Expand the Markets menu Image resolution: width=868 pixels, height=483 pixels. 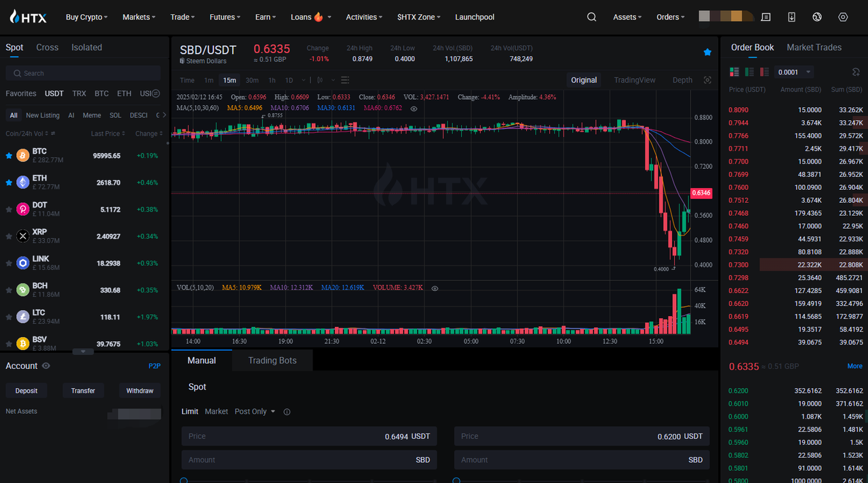138,17
